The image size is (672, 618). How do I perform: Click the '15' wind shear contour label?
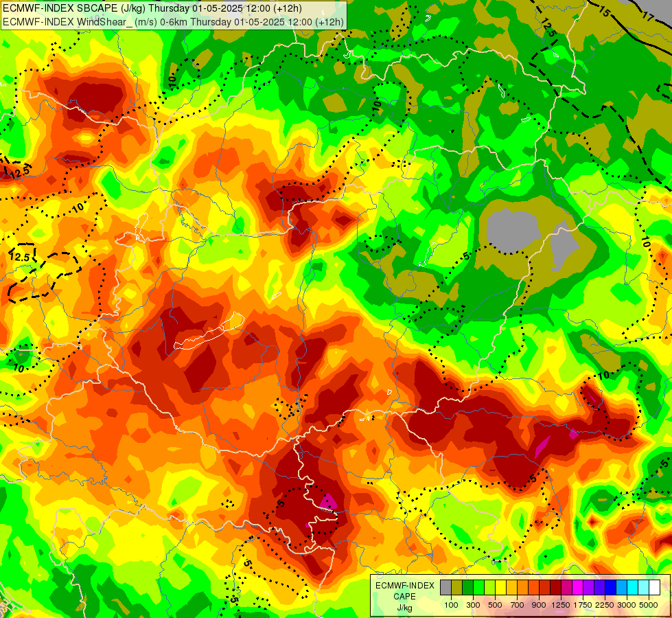click(x=603, y=12)
